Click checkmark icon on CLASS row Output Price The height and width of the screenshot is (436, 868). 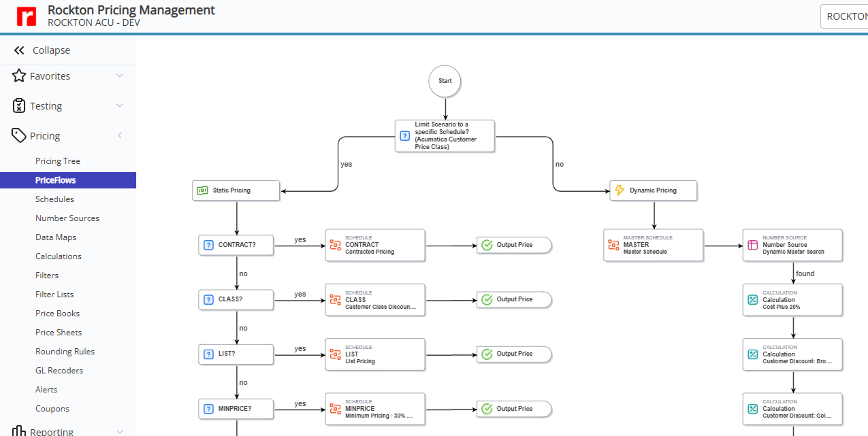pyautogui.click(x=487, y=299)
